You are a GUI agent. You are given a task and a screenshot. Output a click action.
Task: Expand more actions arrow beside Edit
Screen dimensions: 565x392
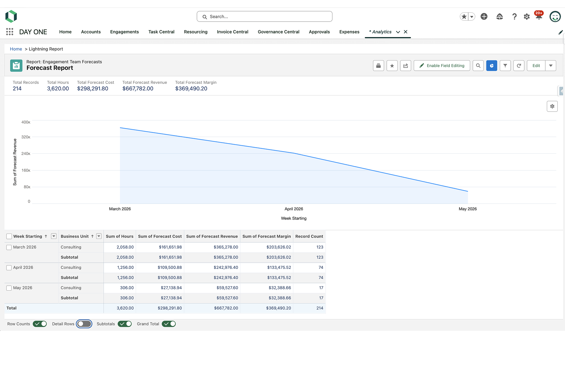pyautogui.click(x=551, y=66)
